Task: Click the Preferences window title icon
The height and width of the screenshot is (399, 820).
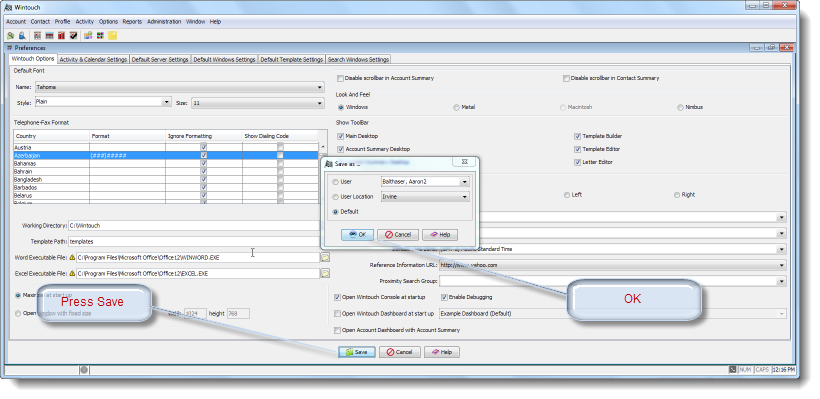Action: coord(10,48)
